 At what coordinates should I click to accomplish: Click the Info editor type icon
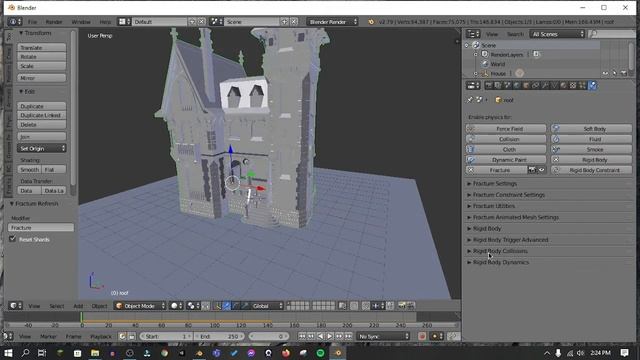click(15, 22)
